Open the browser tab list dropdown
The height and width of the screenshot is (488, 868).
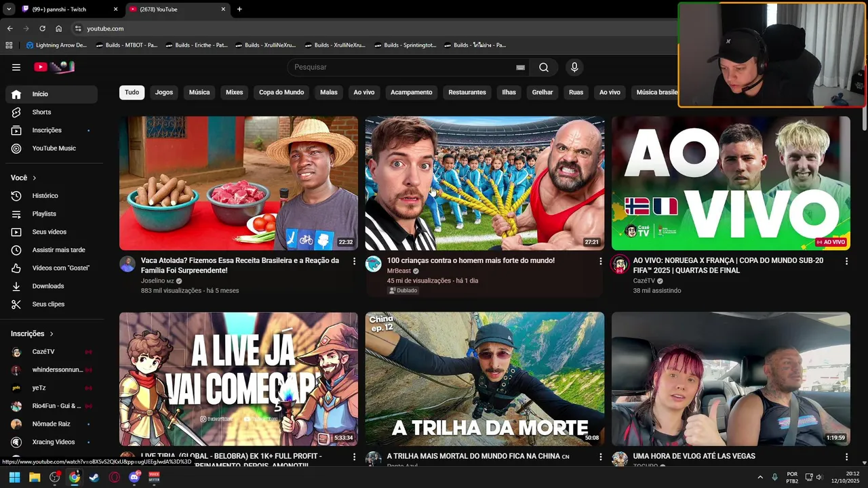point(9,9)
